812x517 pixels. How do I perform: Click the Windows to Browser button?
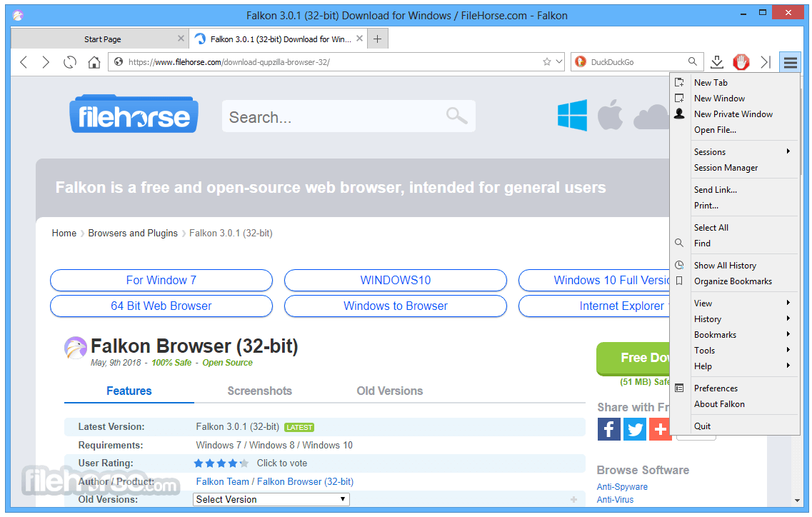pyautogui.click(x=395, y=306)
